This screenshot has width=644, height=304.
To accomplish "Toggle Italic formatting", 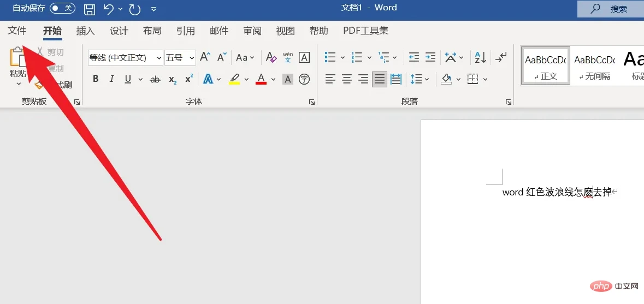I will click(112, 79).
